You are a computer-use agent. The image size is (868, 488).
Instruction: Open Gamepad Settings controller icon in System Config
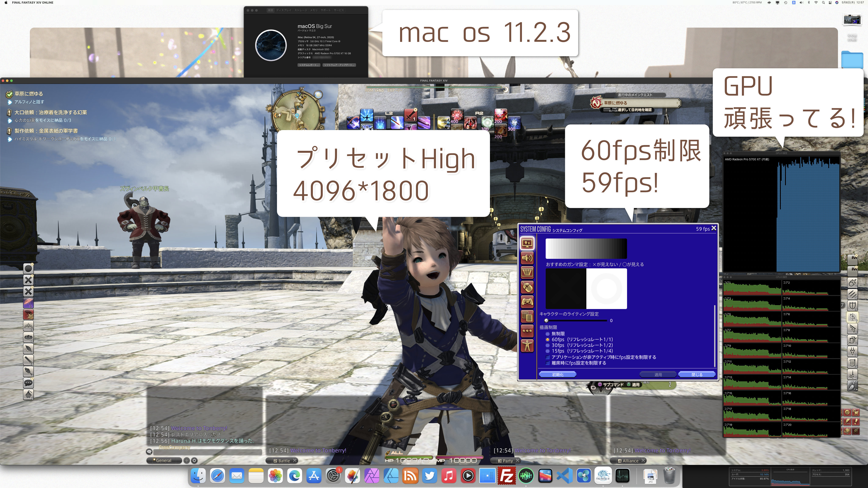pyautogui.click(x=527, y=302)
